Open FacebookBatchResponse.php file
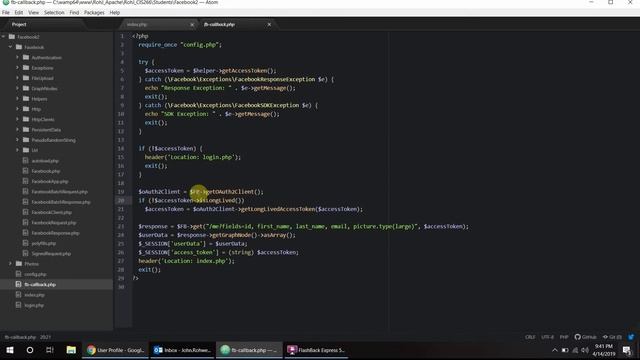This screenshot has width=640, height=360. click(x=61, y=202)
